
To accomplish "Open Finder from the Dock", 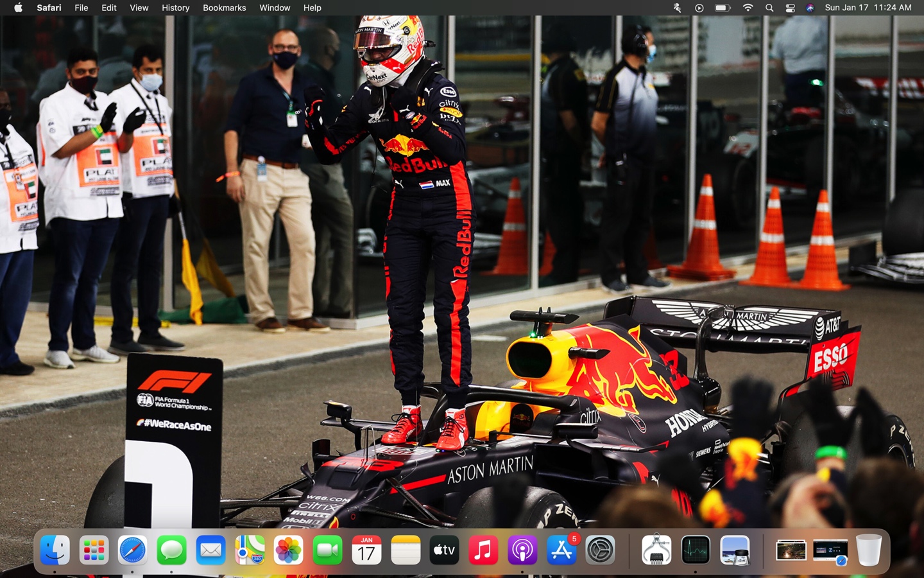I will pos(55,550).
